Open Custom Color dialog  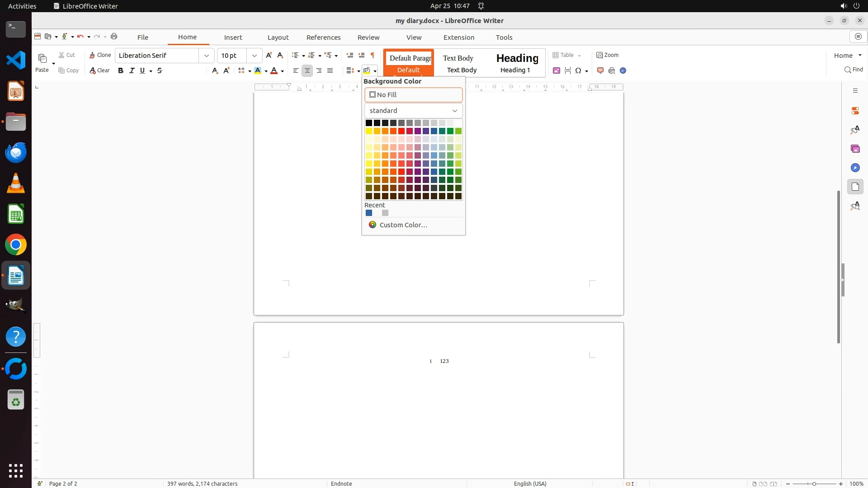(403, 225)
